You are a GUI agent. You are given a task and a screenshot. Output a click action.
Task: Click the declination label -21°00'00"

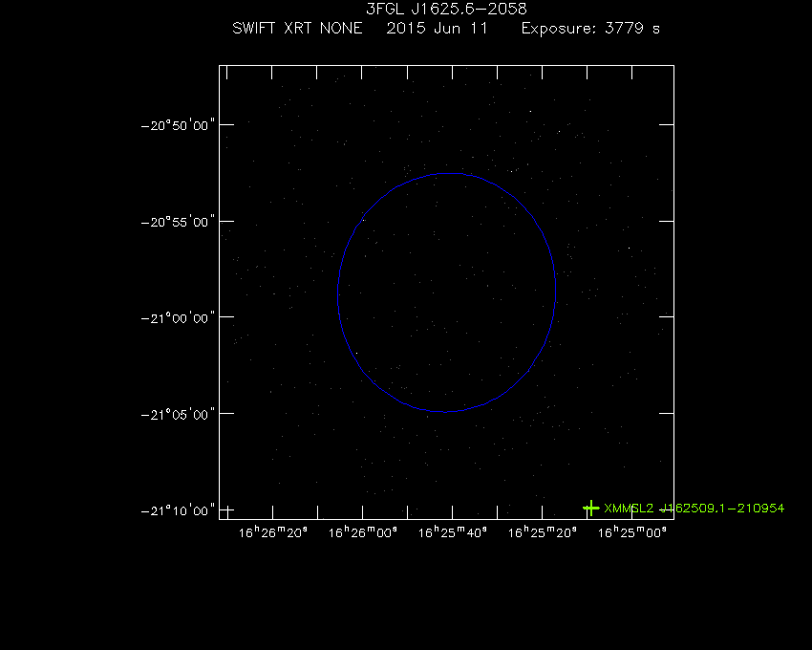coord(178,317)
